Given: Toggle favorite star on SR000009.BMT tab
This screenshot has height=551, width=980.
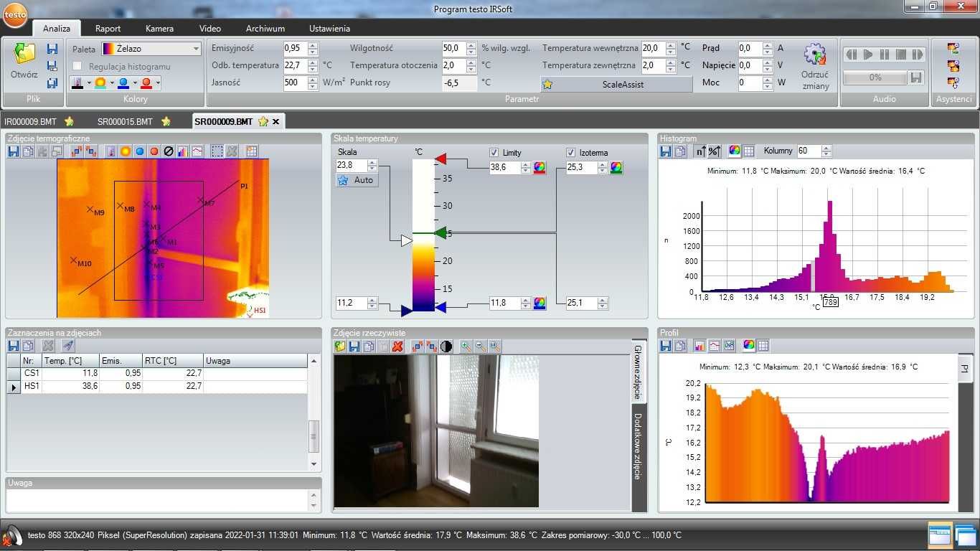Looking at the screenshot, I should 263,121.
